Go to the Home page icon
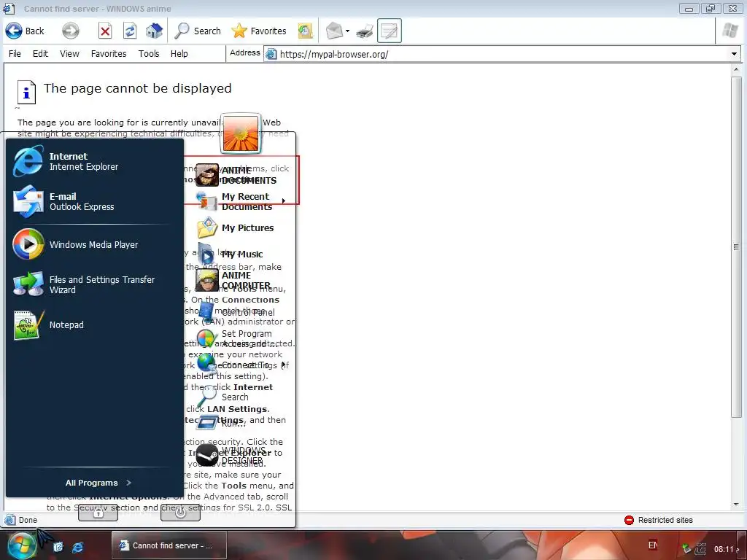 pos(154,31)
